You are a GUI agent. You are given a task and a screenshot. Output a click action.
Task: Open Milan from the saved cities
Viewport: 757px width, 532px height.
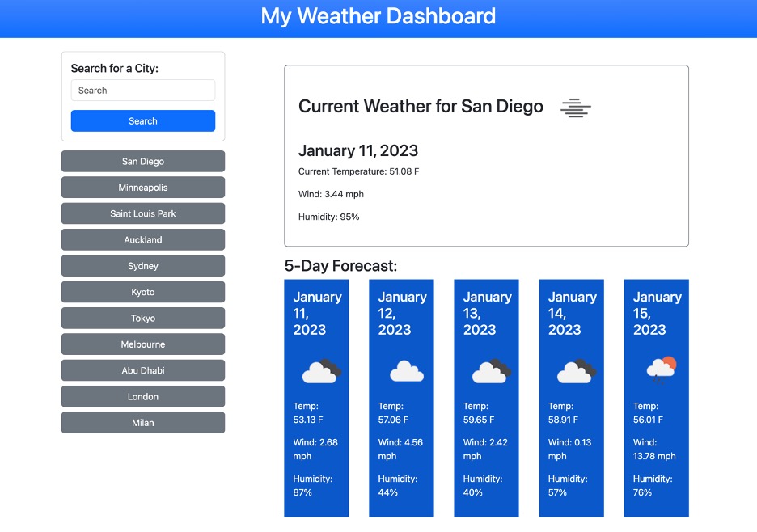click(142, 422)
